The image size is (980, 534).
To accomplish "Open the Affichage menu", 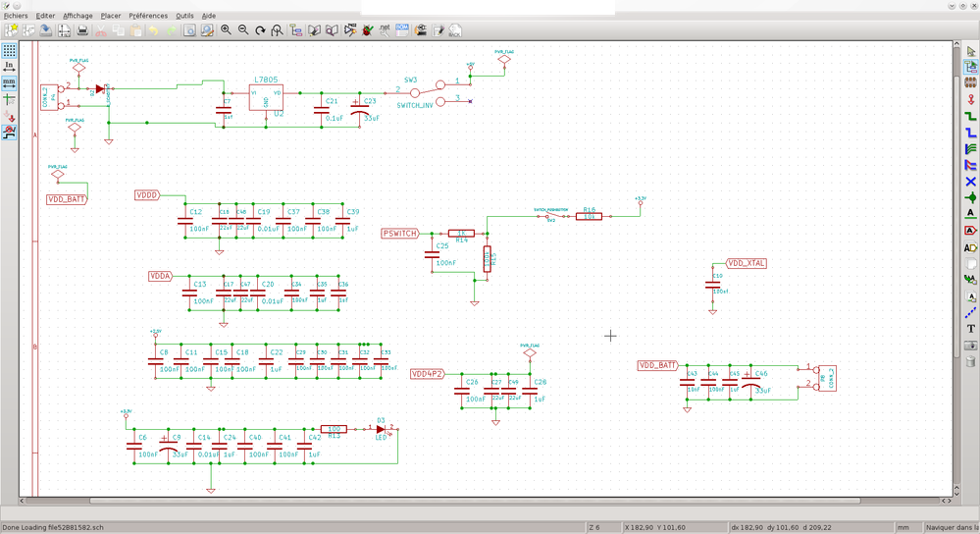I will coord(77,16).
